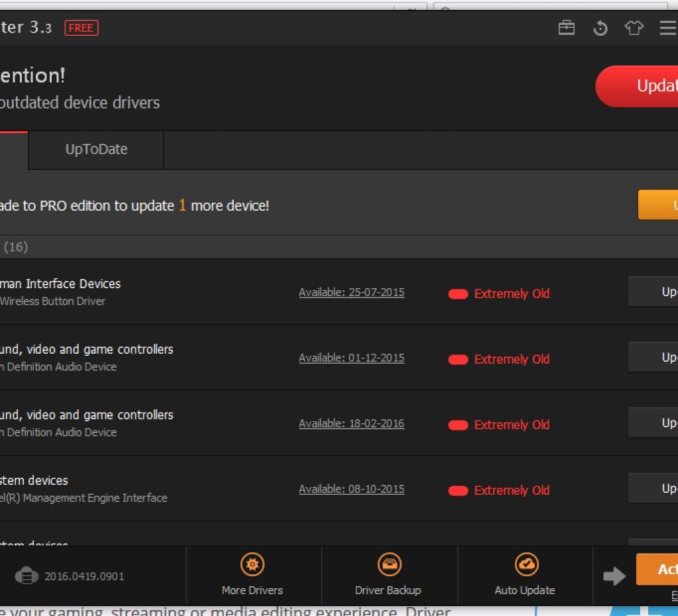Click the Driver Backup label
Screen dimensions: 678x616
pyautogui.click(x=388, y=590)
